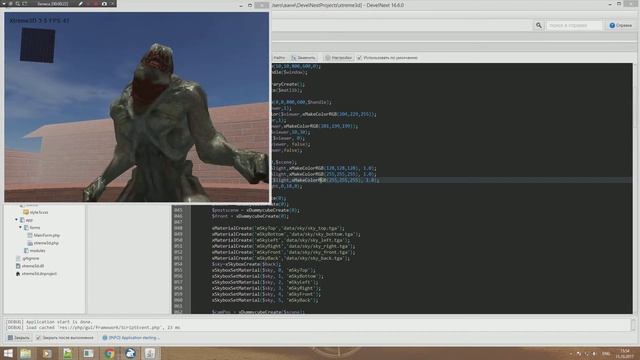Screen dimensions: 640x360
Task: Select xtreme3d.dnproject file in project tree
Action: pos(39,274)
